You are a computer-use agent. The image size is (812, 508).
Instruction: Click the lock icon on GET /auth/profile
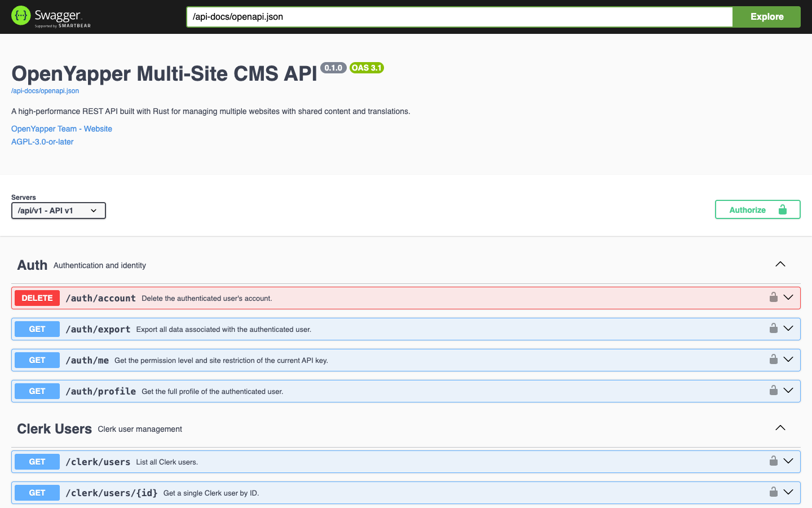773,390
